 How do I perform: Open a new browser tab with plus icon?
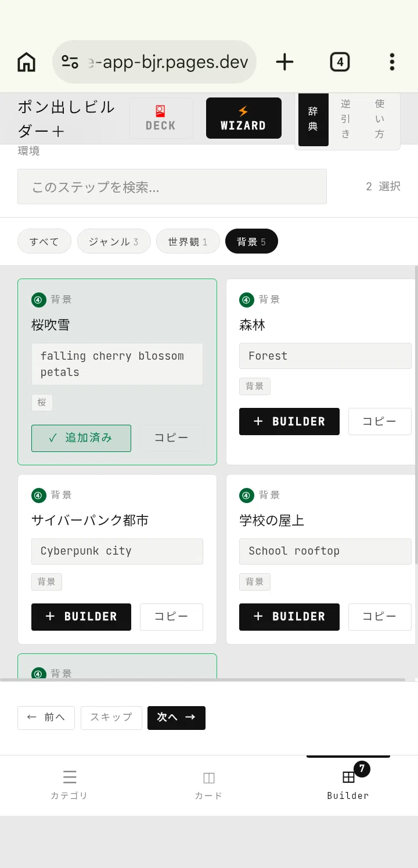point(284,62)
